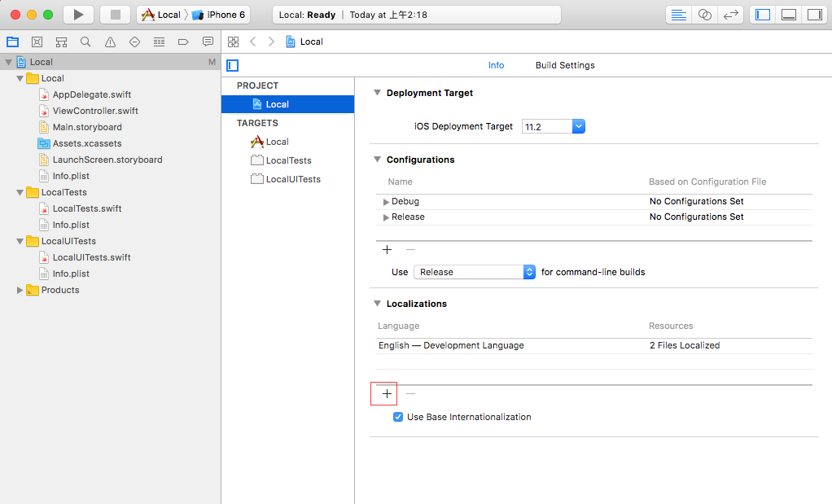The width and height of the screenshot is (832, 504).
Task: Switch to the Info tab
Action: click(x=496, y=65)
